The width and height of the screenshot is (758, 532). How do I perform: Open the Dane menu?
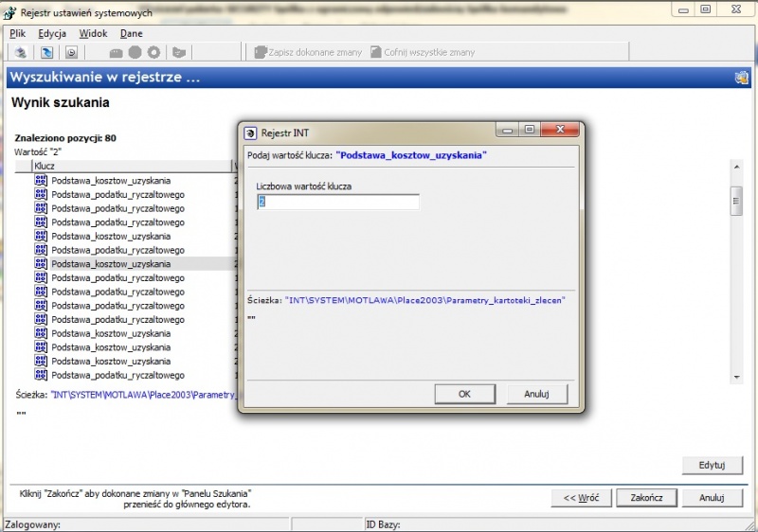(x=132, y=33)
